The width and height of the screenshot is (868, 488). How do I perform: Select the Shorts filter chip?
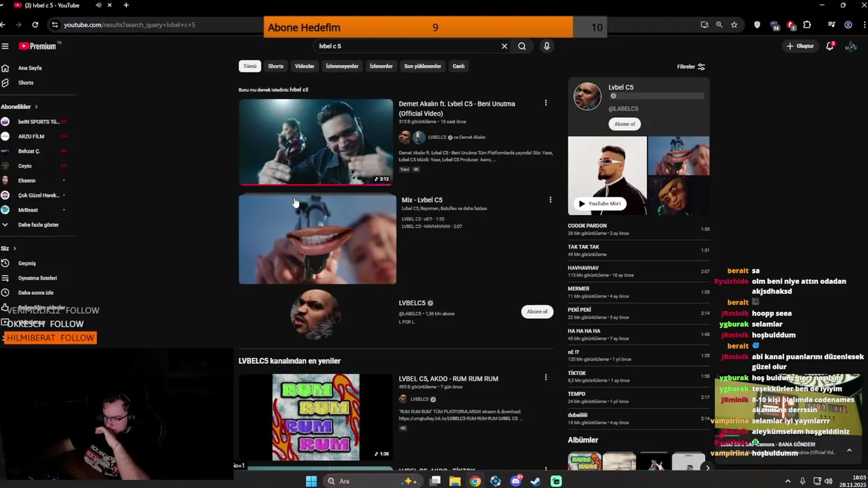pos(275,66)
